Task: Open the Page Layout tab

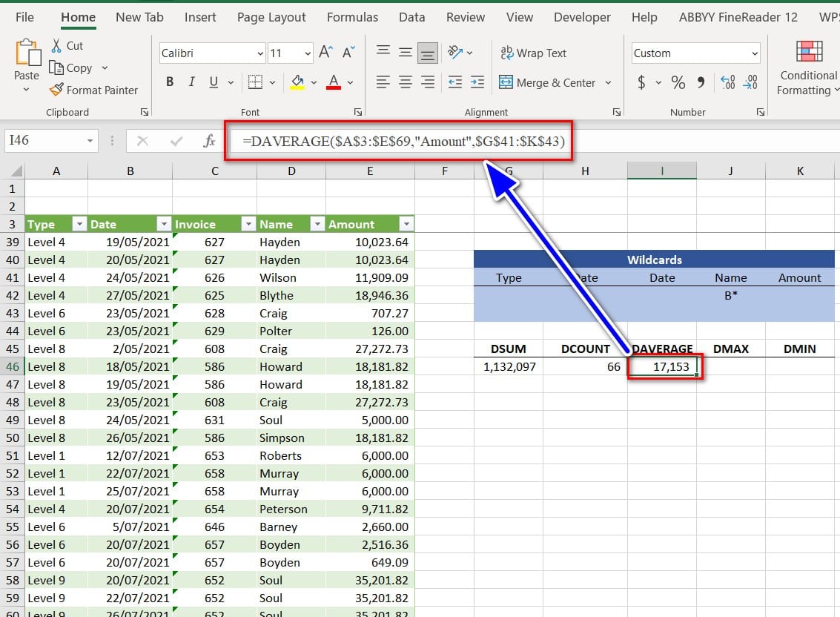Action: click(x=271, y=17)
